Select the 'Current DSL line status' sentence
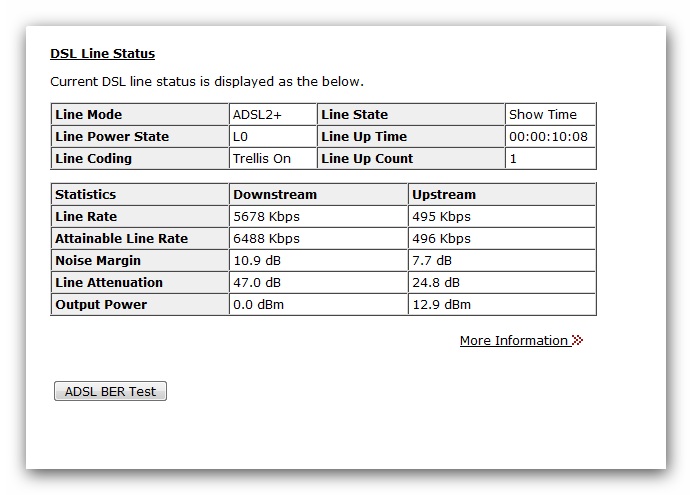Screen dimensions: 692x495 point(207,82)
